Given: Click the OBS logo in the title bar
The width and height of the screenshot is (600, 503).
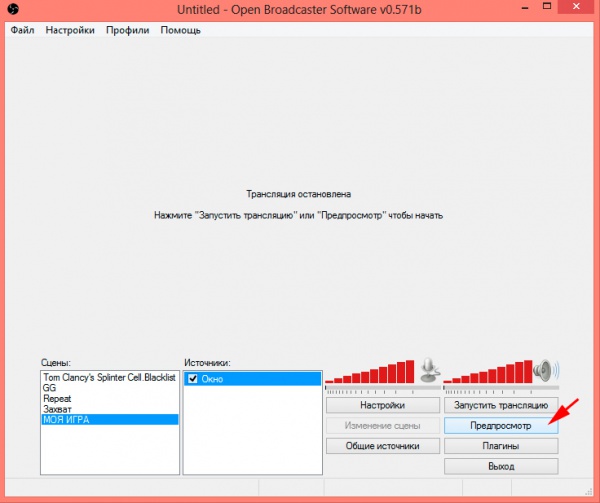Looking at the screenshot, I should pyautogui.click(x=13, y=9).
